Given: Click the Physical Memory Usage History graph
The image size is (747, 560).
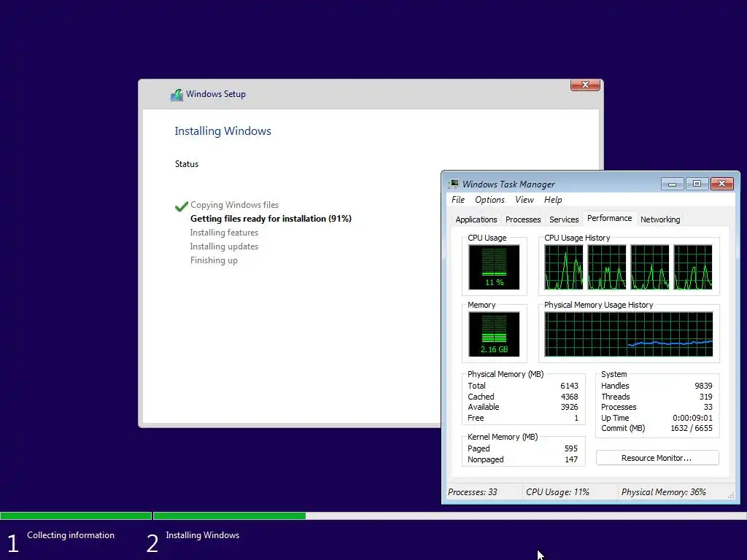Looking at the screenshot, I should pos(628,334).
